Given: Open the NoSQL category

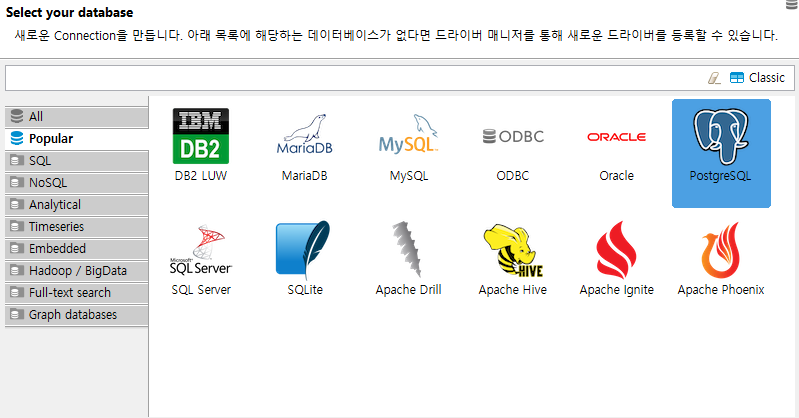Looking at the screenshot, I should tap(76, 182).
